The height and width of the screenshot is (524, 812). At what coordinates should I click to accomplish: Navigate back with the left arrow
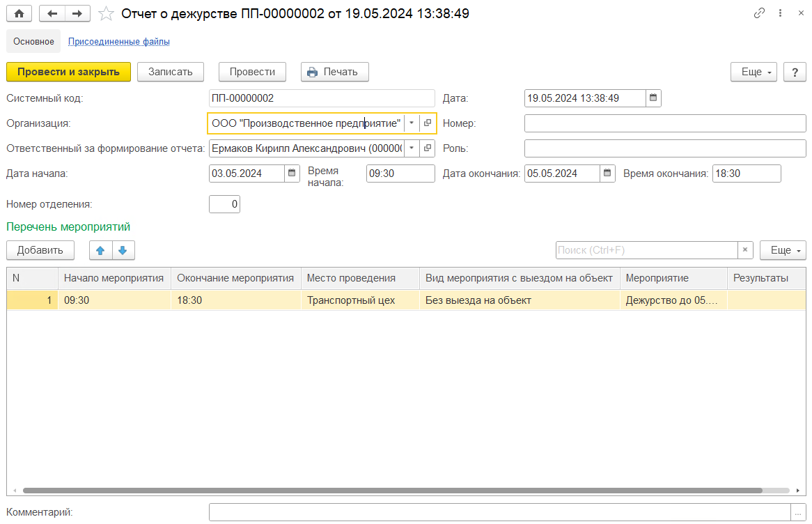point(52,13)
